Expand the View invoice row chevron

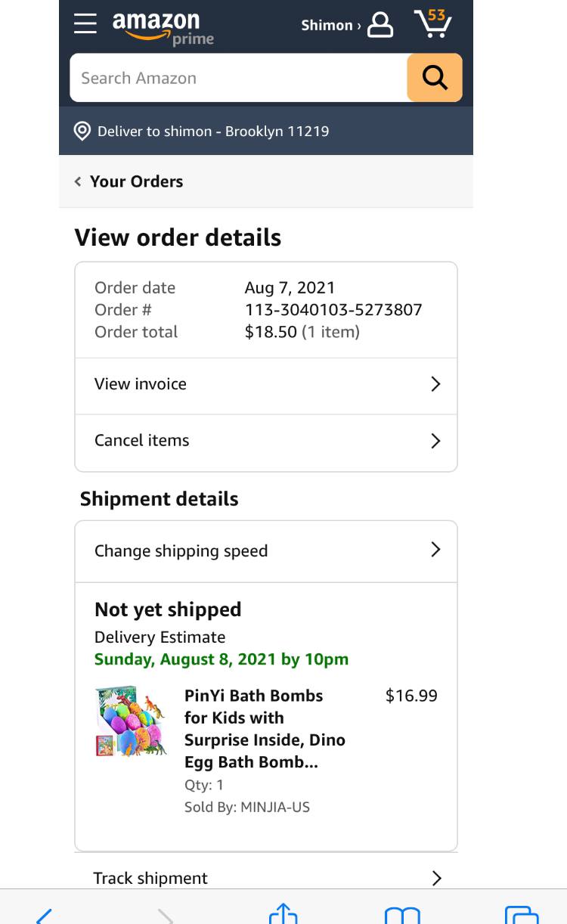pos(435,384)
